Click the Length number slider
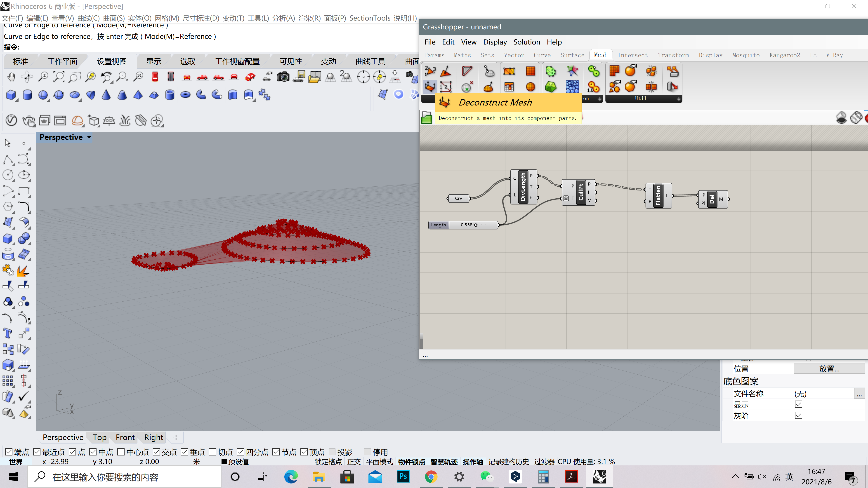 [x=463, y=225]
